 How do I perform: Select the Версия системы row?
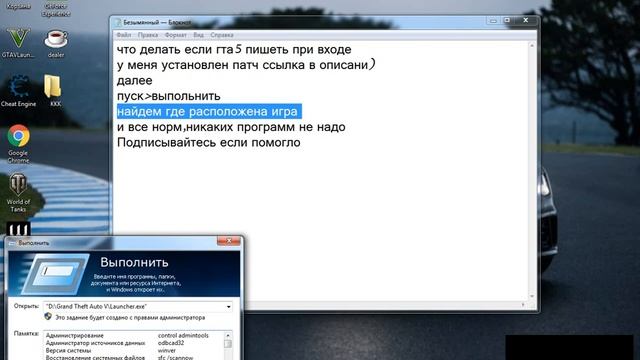click(134, 351)
